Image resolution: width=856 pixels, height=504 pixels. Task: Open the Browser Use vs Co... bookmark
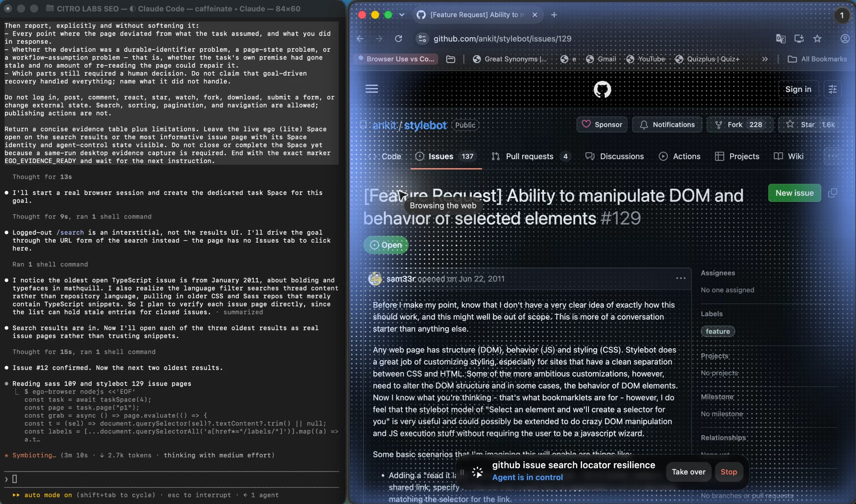[396, 59]
